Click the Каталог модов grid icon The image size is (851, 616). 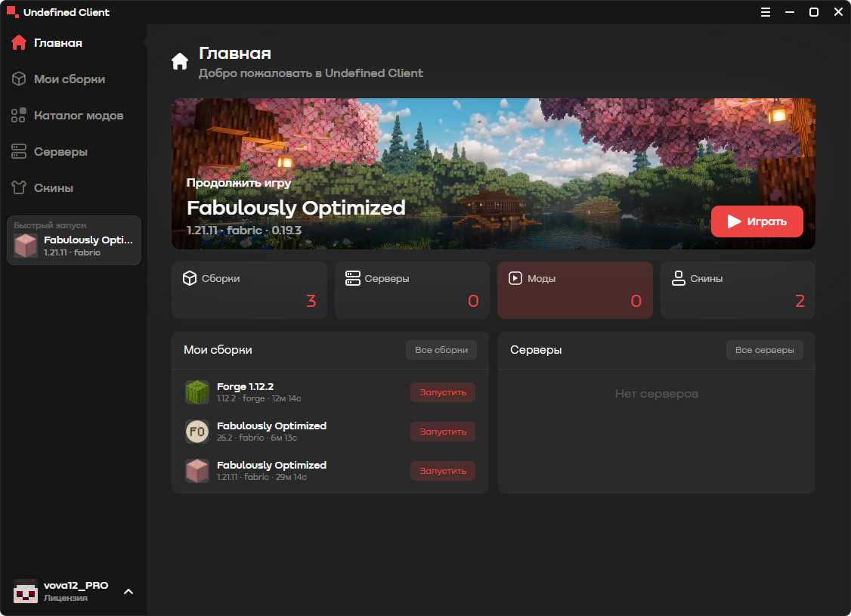(x=19, y=115)
